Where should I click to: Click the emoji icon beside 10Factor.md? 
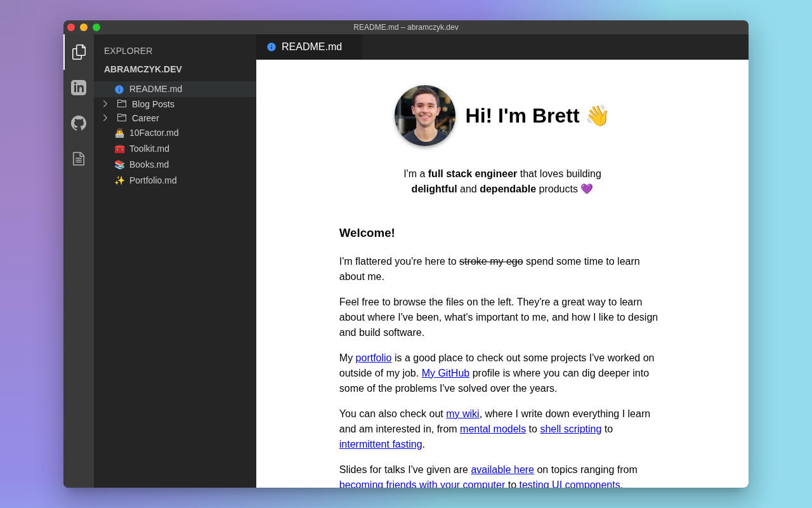(119, 133)
